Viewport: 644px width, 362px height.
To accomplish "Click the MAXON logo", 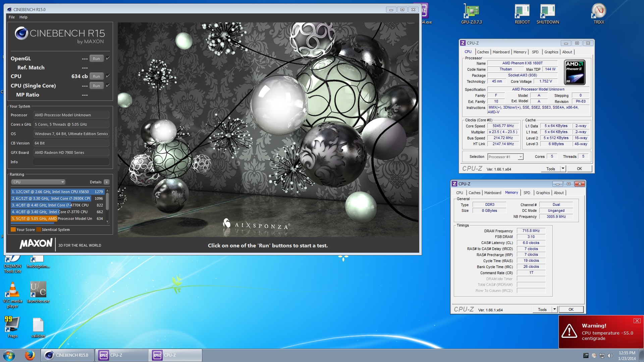I will point(36,244).
